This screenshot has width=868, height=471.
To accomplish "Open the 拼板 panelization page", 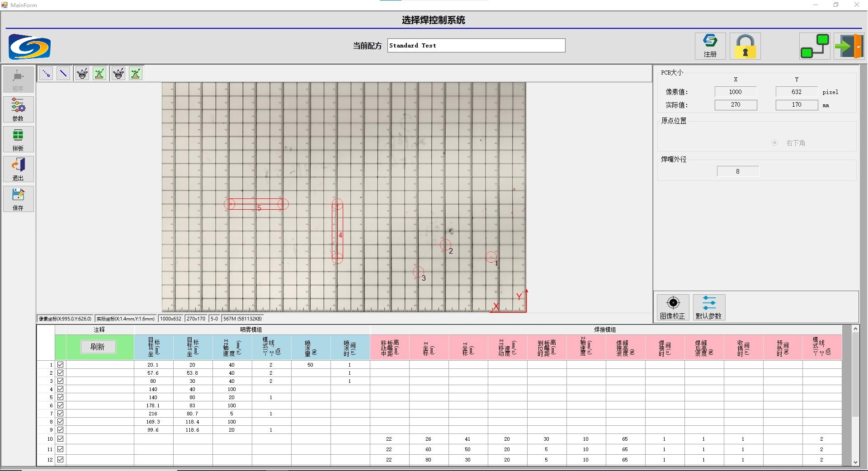I will pyautogui.click(x=18, y=139).
